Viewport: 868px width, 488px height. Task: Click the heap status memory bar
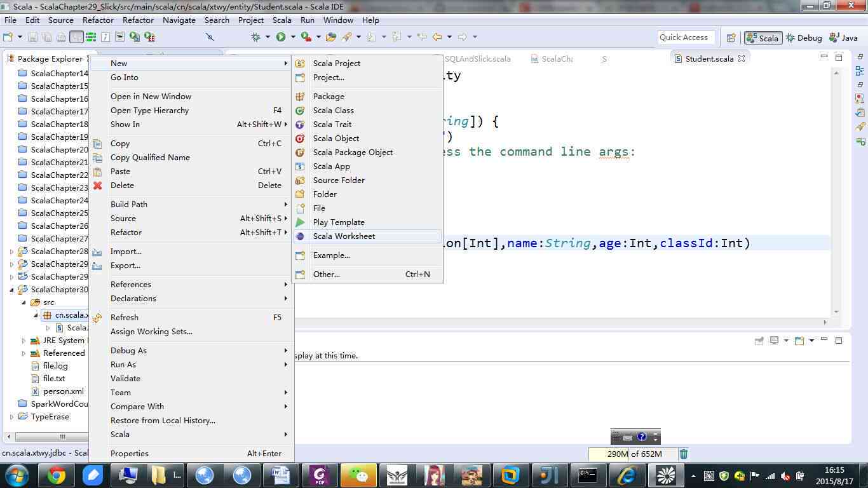coord(632,454)
